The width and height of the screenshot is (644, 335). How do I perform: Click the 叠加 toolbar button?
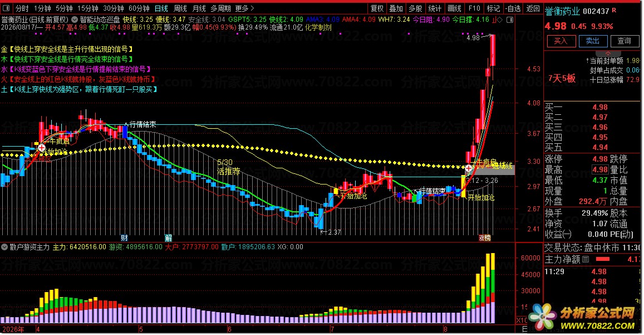coord(396,8)
